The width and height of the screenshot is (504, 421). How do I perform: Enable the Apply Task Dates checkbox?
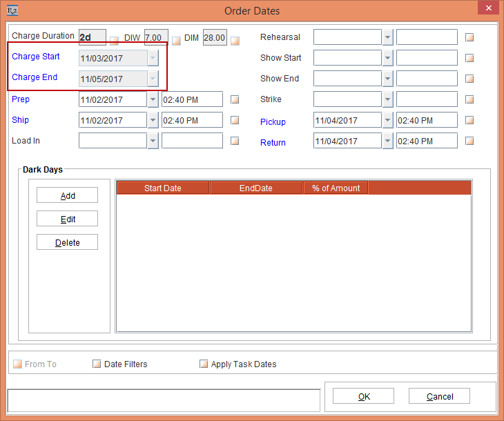click(204, 364)
